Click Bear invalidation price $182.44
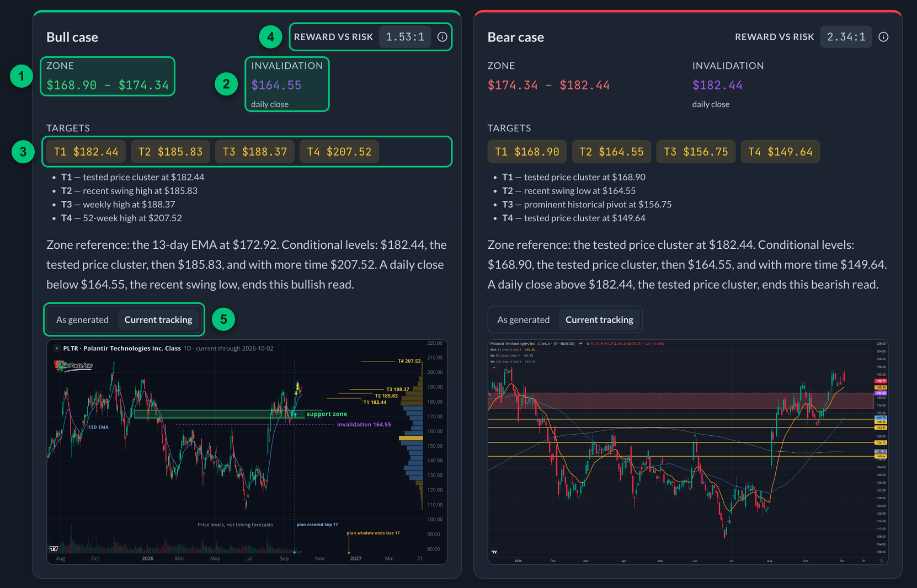Screen dimensions: 917x588 click(717, 85)
